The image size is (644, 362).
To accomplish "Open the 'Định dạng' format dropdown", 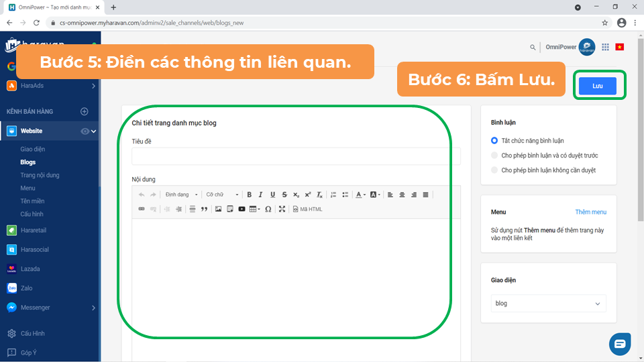I will (x=181, y=194).
